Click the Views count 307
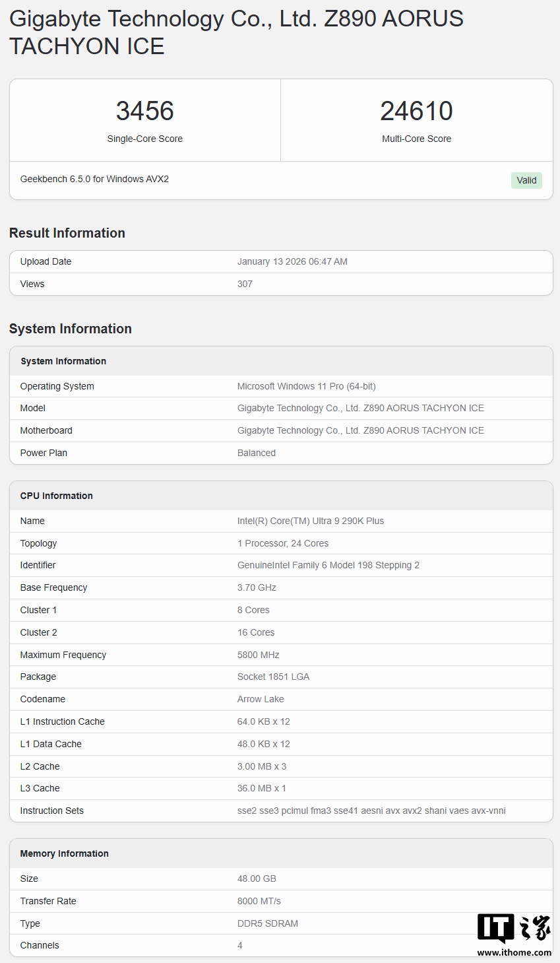560x963 pixels. tap(245, 284)
